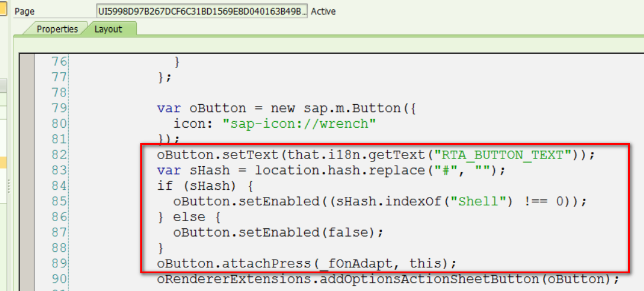Click line number 90 in the gutter
This screenshot has width=644, height=291.
[59, 279]
